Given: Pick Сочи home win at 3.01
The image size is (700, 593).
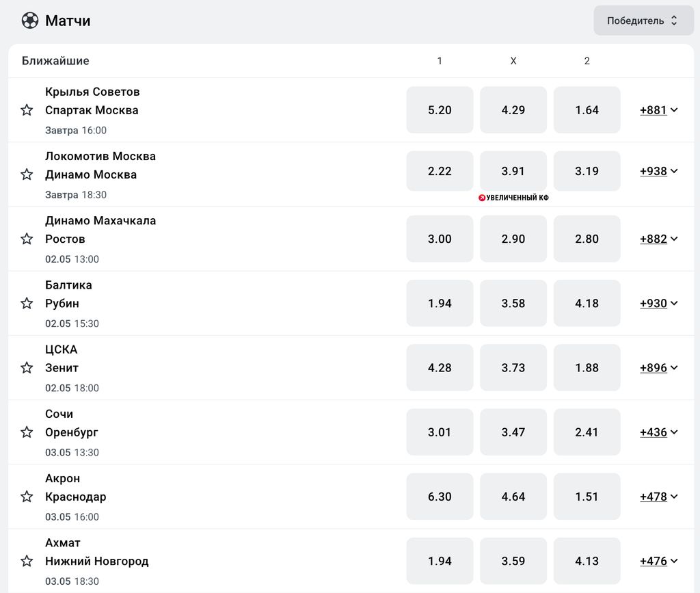Looking at the screenshot, I should 440,432.
